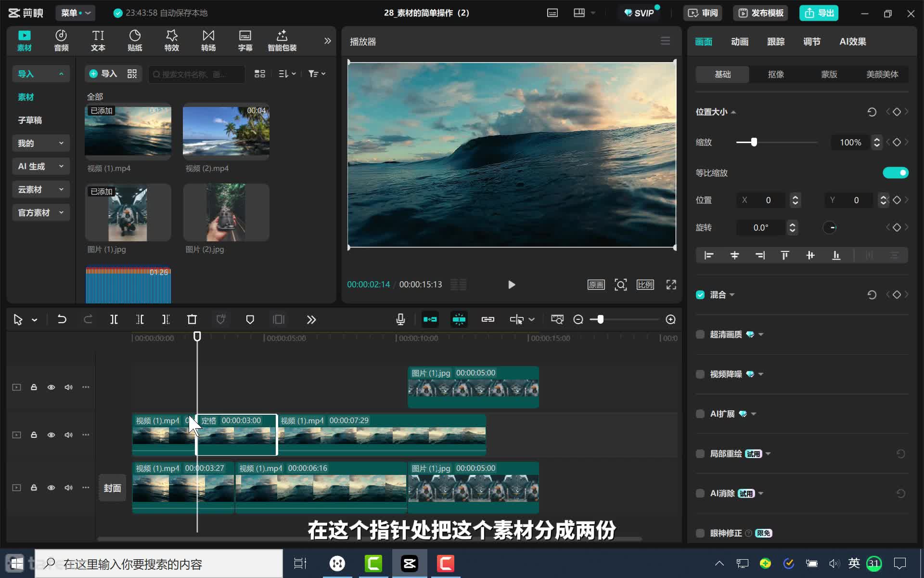
Task: Lock the middle track with padlock icon
Action: pyautogui.click(x=34, y=434)
